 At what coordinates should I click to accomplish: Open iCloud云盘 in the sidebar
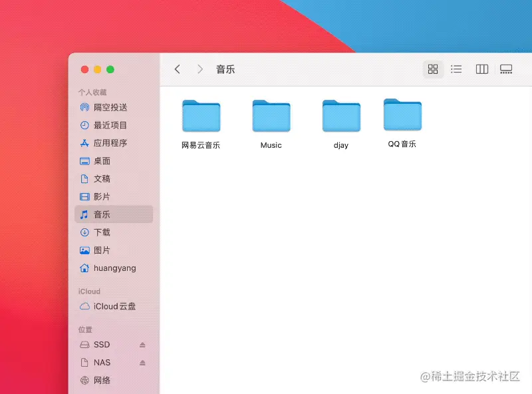(114, 306)
